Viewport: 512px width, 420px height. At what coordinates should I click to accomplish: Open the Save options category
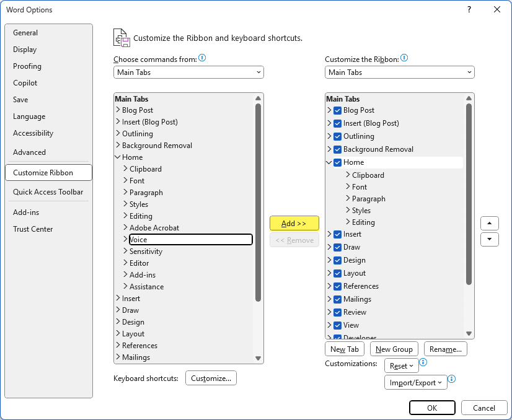point(48,100)
